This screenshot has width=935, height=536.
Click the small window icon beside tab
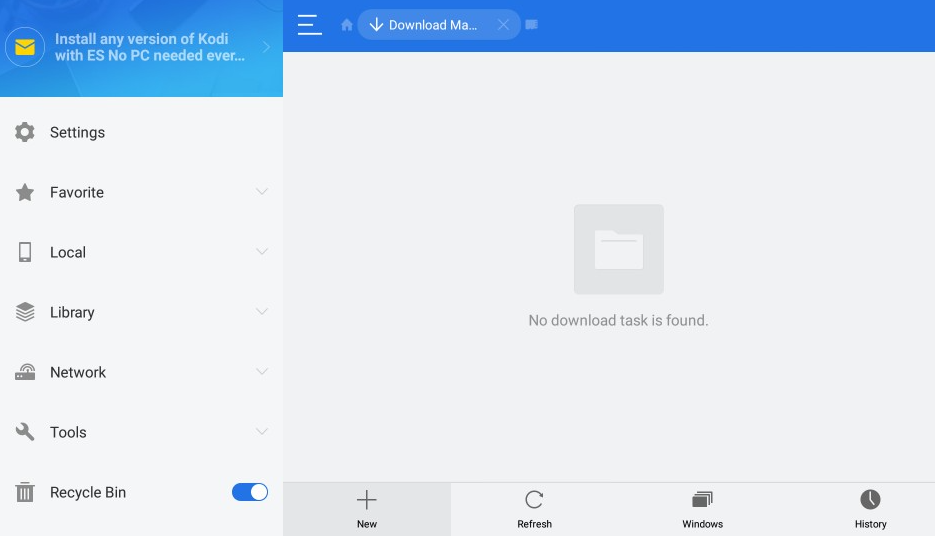click(x=531, y=25)
